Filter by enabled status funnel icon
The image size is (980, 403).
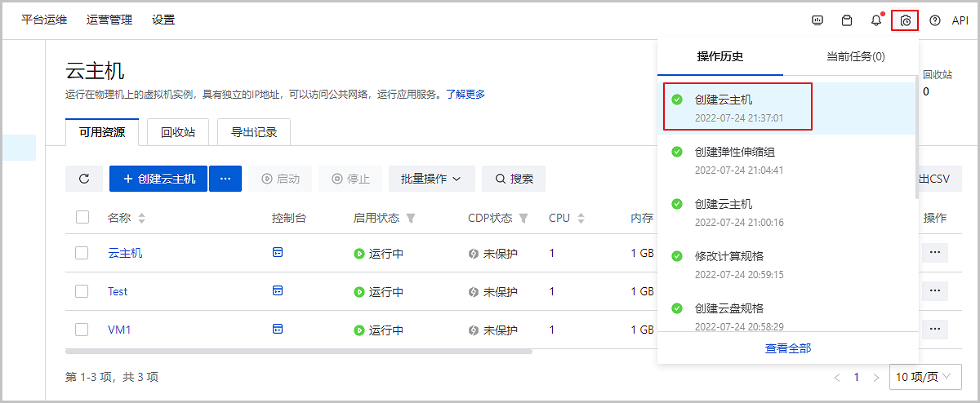coord(411,219)
